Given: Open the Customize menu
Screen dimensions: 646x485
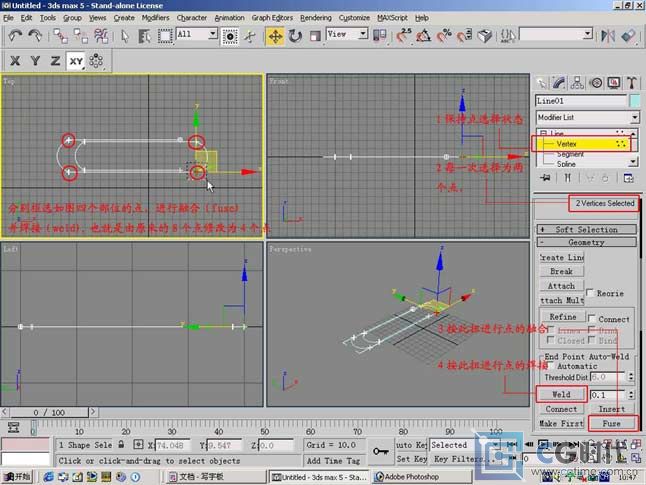Looking at the screenshot, I should coord(354,18).
